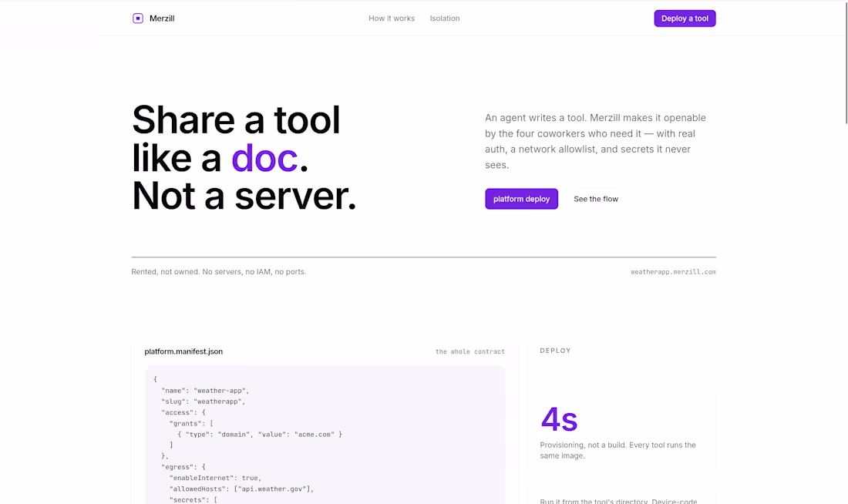
Task: Click the "egress": { code line
Action: coord(183,467)
